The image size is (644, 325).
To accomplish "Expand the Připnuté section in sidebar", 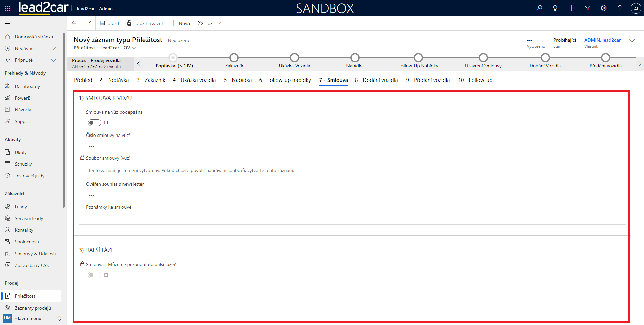I will pos(53,60).
